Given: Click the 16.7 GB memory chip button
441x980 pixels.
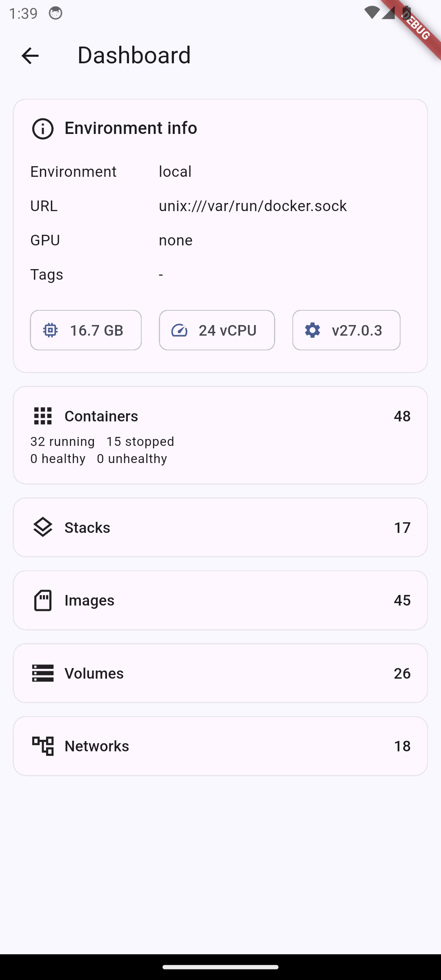Looking at the screenshot, I should [x=85, y=330].
